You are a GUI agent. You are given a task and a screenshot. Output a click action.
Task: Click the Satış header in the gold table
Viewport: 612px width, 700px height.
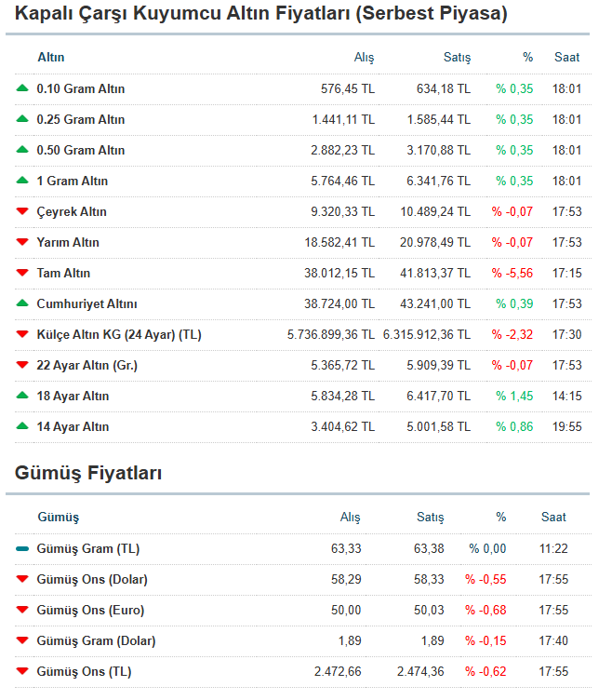pos(456,57)
